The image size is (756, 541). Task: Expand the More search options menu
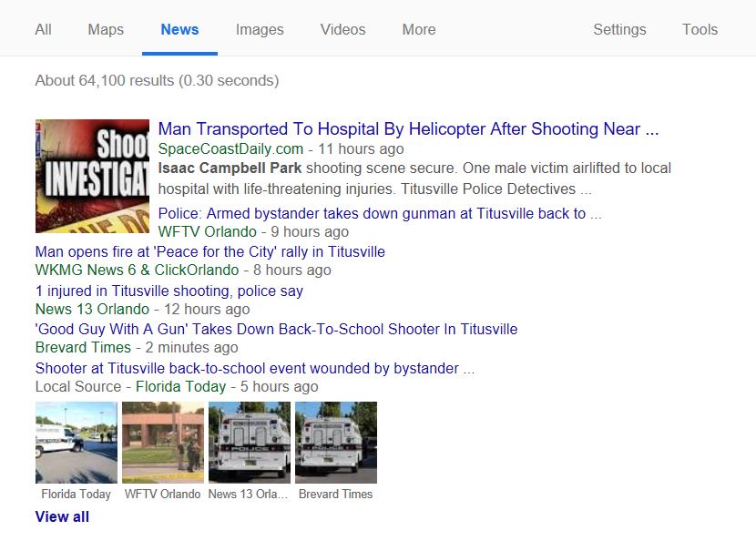click(419, 29)
